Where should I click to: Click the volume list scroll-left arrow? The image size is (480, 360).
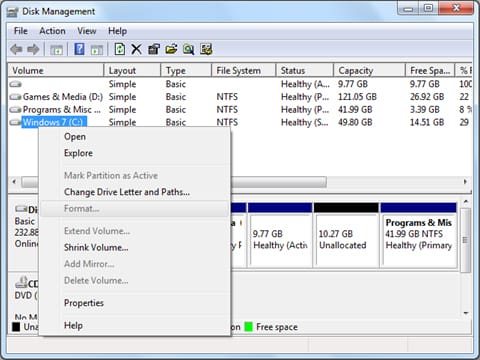coord(14,182)
